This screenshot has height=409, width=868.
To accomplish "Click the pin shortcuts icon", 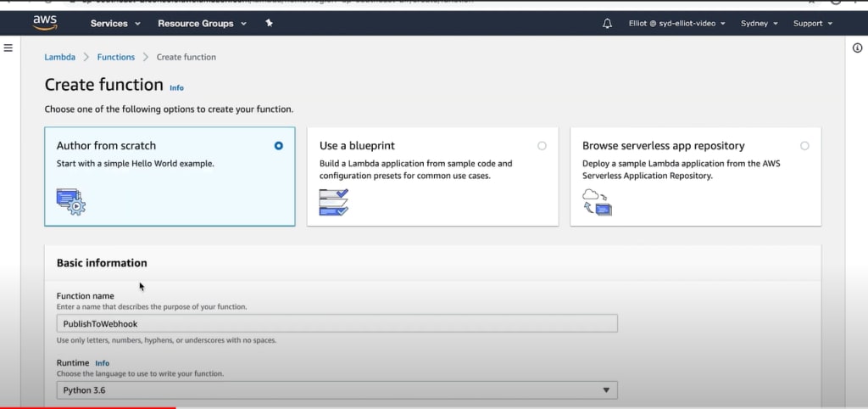I will (x=269, y=23).
